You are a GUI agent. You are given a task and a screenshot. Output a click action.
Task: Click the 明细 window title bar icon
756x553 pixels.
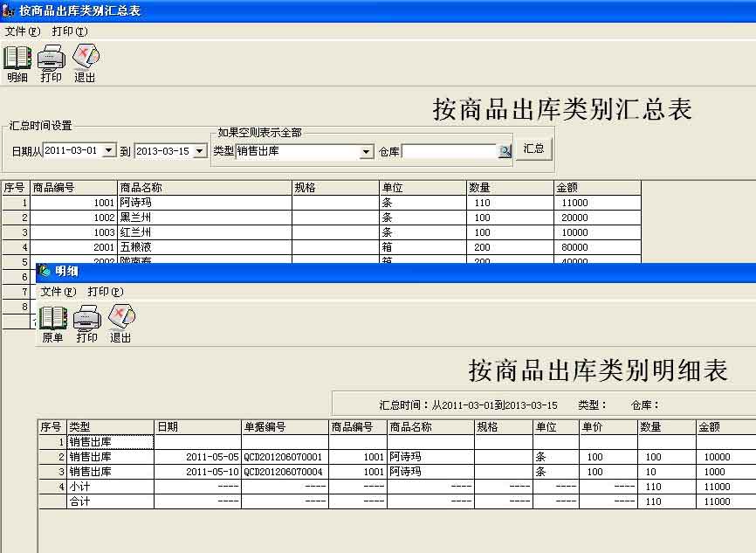point(44,272)
